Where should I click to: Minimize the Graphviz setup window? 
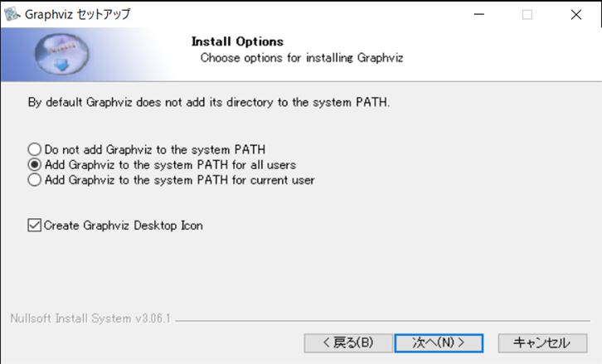479,14
